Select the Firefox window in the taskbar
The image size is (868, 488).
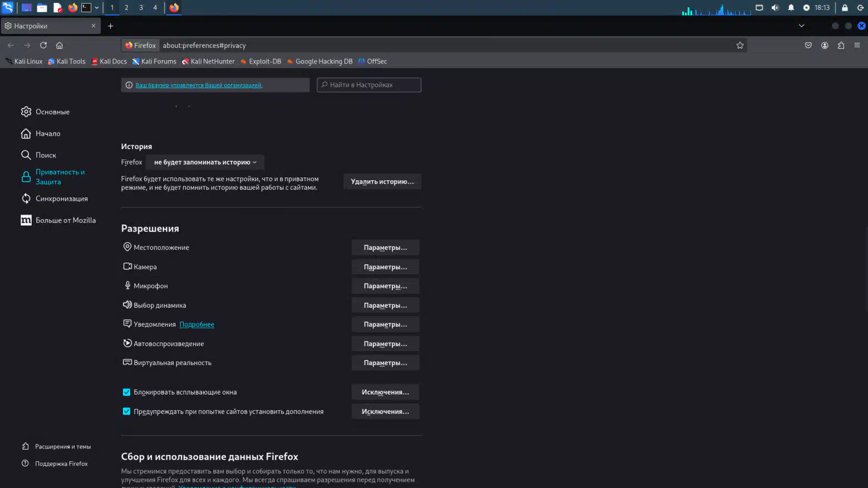click(174, 8)
